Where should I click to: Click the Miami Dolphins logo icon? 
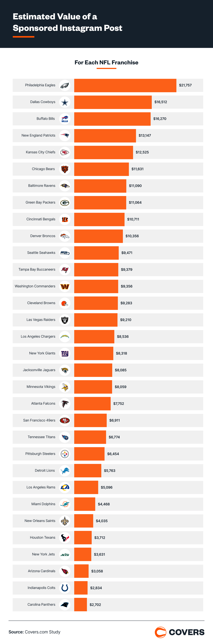[x=65, y=504]
